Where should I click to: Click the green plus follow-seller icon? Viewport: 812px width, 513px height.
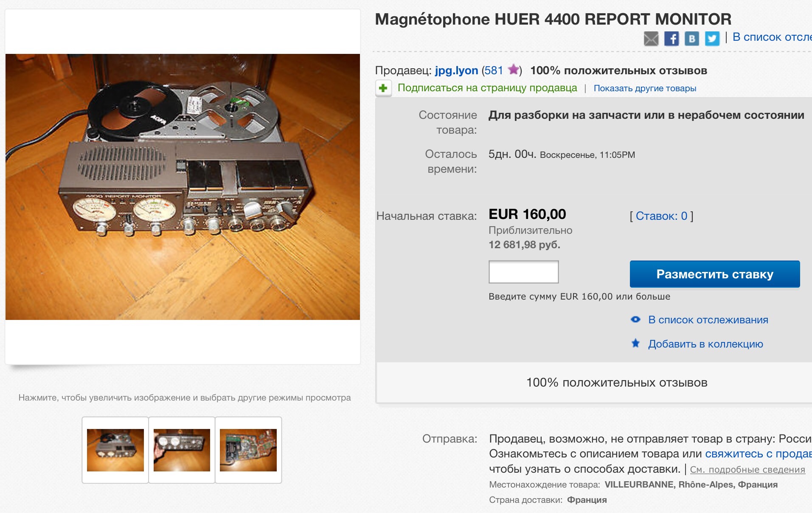coord(383,88)
